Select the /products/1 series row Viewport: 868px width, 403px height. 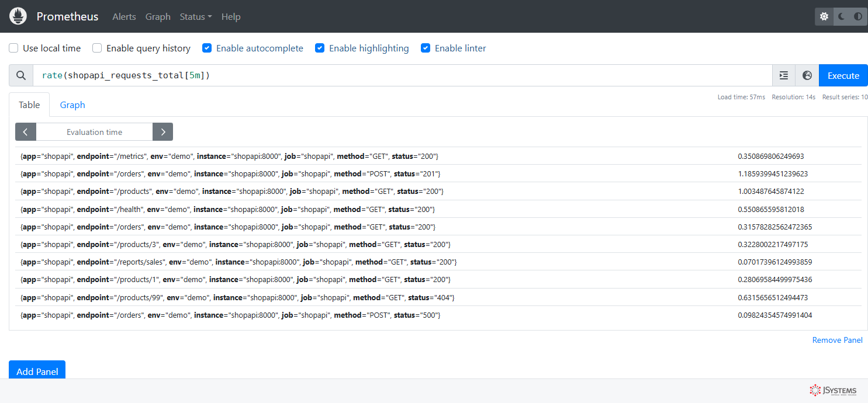point(438,279)
